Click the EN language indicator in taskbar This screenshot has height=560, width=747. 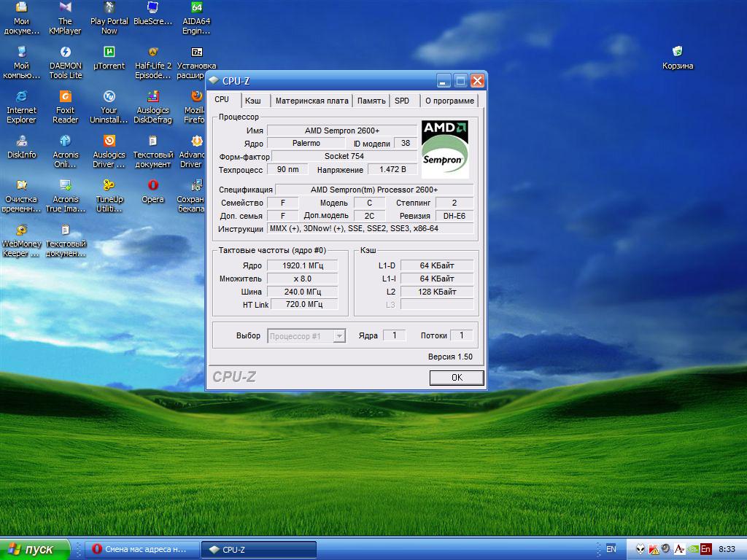pos(611,549)
